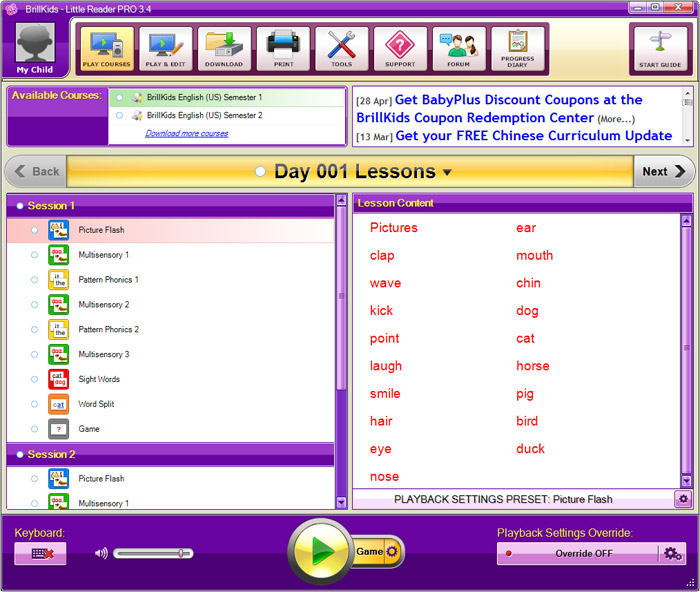Open the Game settings gear button
This screenshot has height=592, width=700.
[392, 551]
